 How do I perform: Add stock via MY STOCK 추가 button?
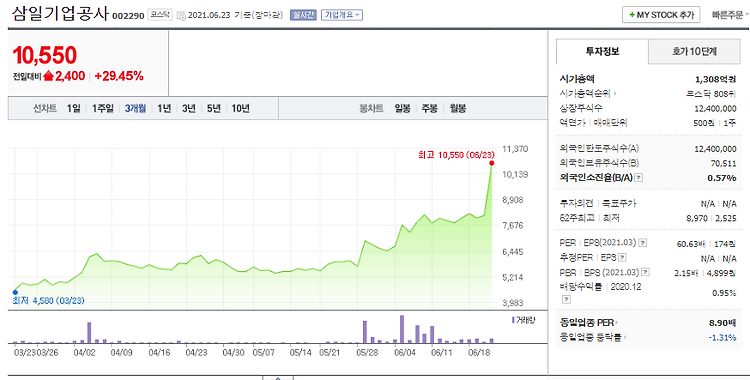661,15
